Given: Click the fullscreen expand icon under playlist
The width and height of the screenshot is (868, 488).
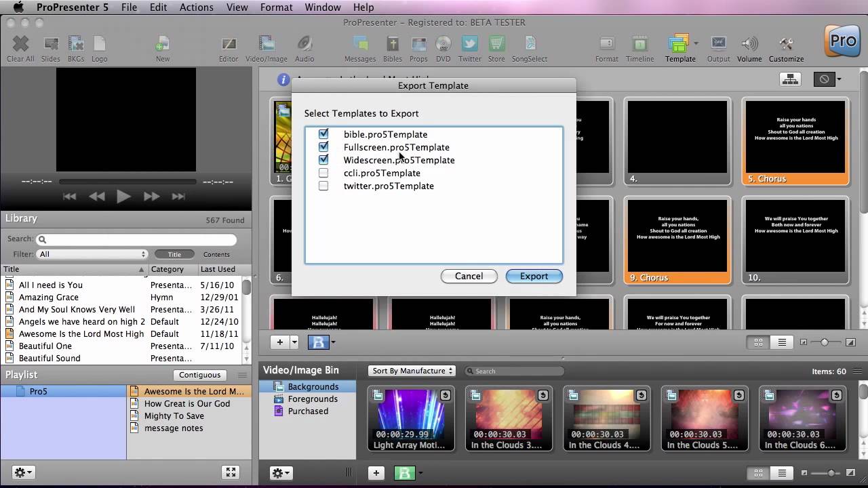Looking at the screenshot, I should tap(231, 472).
